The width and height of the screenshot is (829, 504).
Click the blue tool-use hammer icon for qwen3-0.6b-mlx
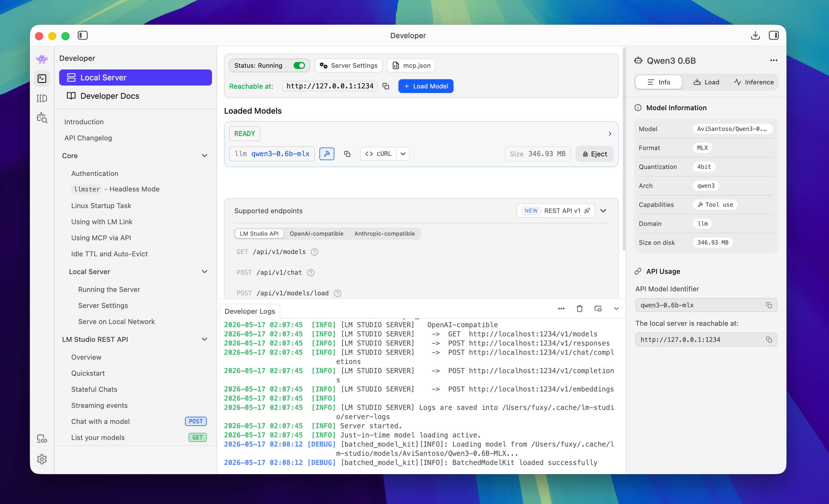pyautogui.click(x=327, y=154)
